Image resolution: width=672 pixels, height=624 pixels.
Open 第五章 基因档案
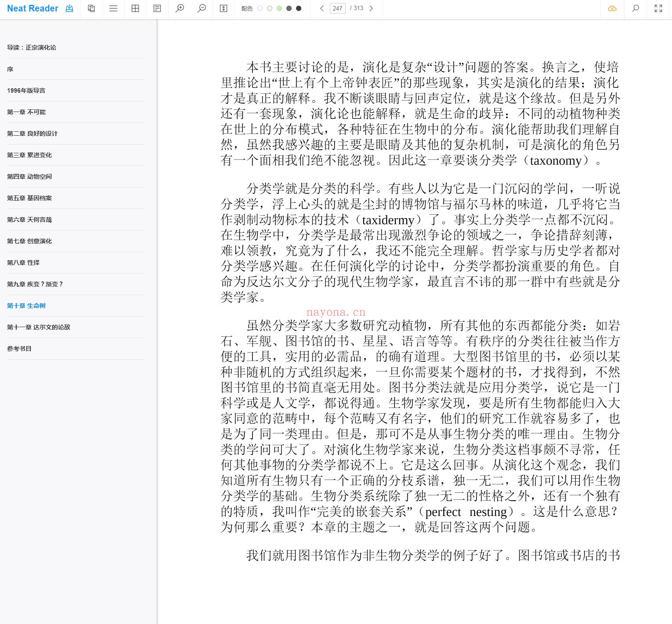coord(29,198)
